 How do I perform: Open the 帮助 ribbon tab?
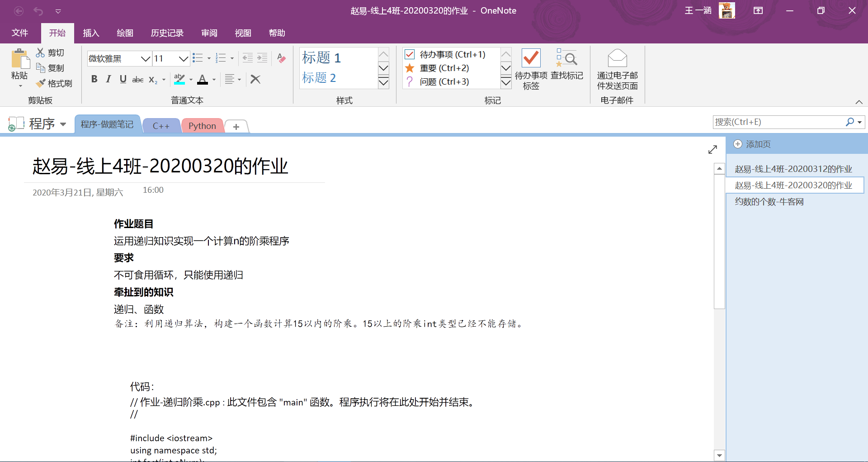click(277, 33)
